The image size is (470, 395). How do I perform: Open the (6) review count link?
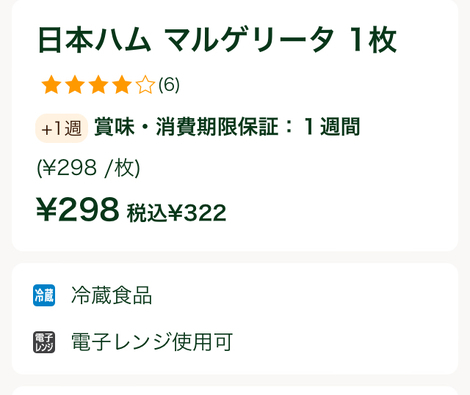coord(169,85)
